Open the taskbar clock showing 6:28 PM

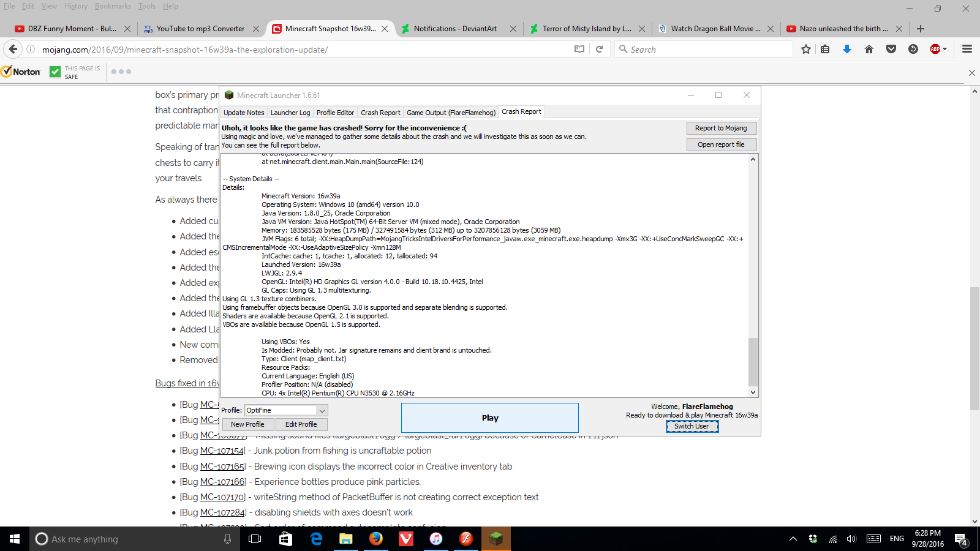tap(927, 539)
